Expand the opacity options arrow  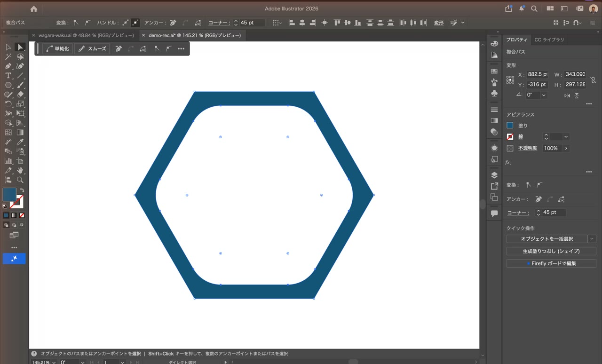(x=566, y=148)
